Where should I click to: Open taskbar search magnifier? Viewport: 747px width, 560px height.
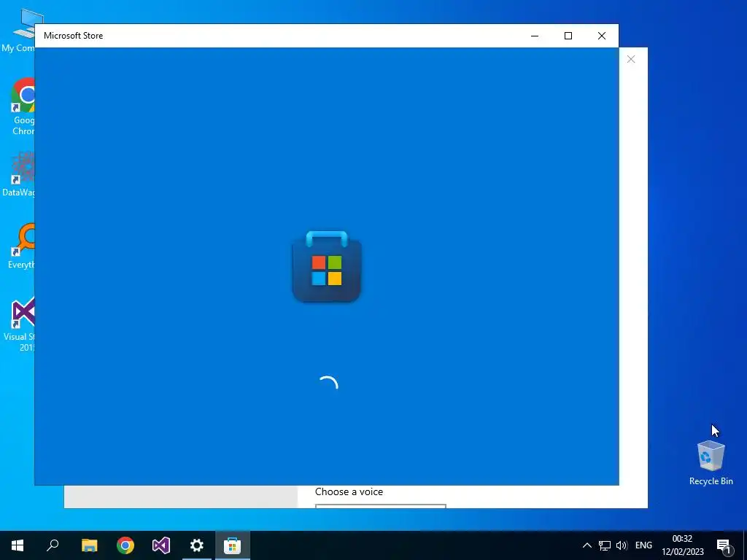(x=53, y=545)
